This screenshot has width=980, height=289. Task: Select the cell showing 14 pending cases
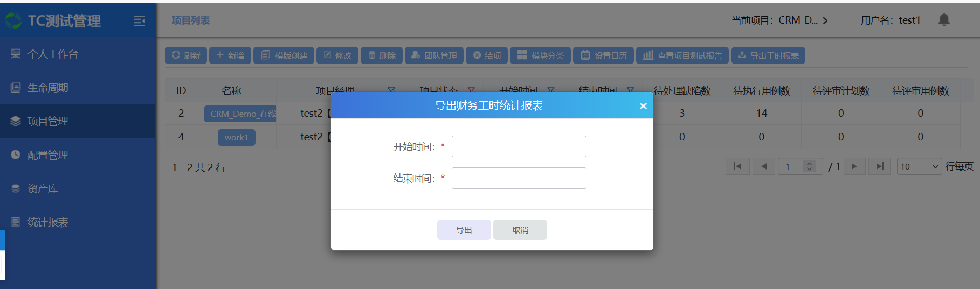pos(762,113)
